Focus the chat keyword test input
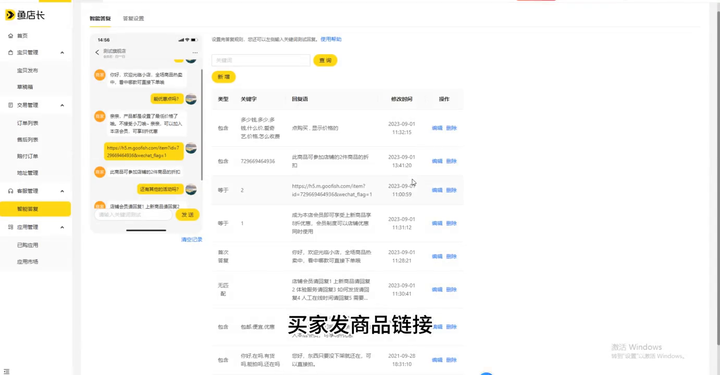This screenshot has height=375, width=720. [x=133, y=215]
